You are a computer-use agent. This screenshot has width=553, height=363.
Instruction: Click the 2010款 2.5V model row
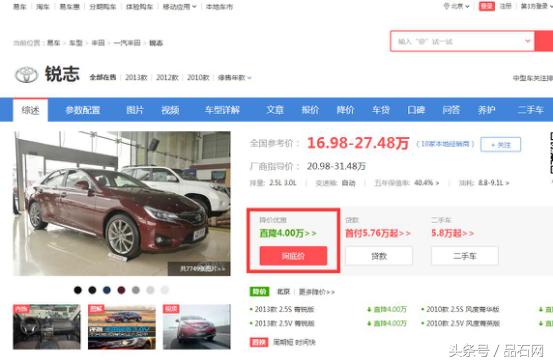coord(462,323)
